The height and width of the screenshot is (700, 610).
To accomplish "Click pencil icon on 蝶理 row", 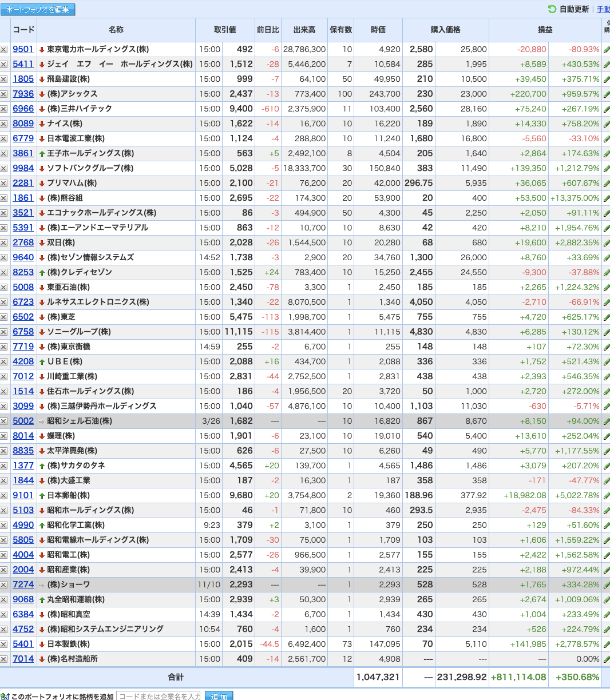I will 607,436.
